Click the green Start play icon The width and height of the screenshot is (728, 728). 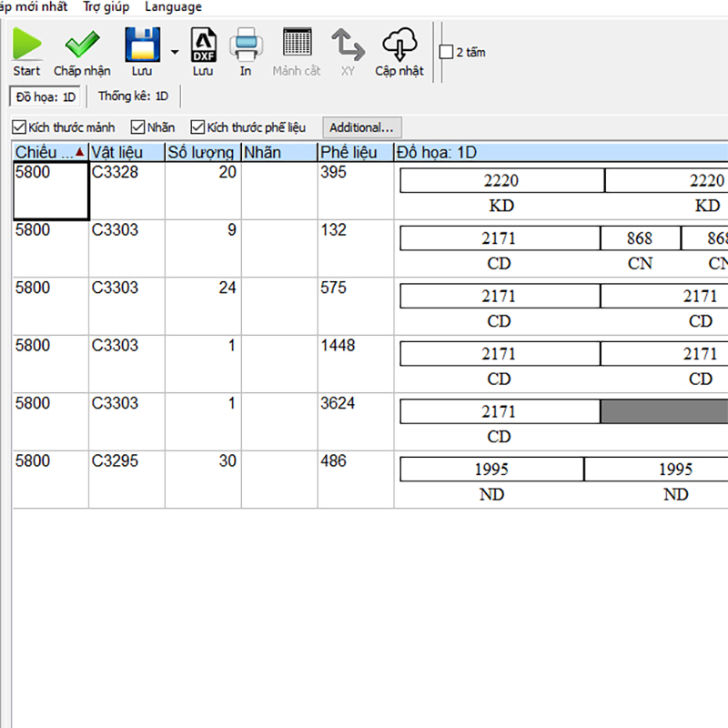tap(26, 44)
